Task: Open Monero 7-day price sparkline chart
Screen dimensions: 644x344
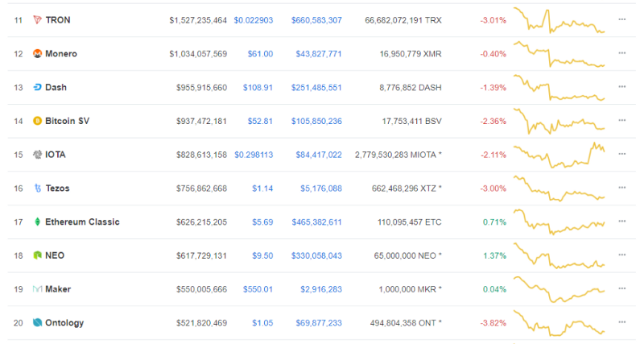Action: [x=559, y=54]
